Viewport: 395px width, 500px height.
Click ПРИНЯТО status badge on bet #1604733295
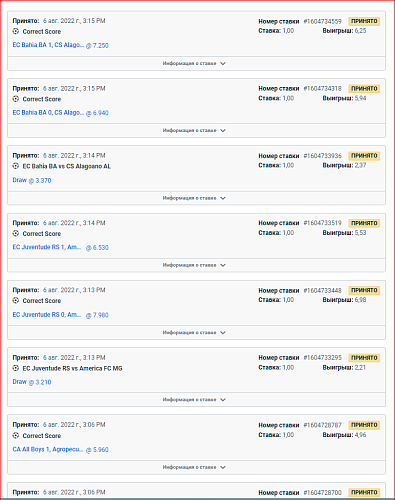point(364,358)
